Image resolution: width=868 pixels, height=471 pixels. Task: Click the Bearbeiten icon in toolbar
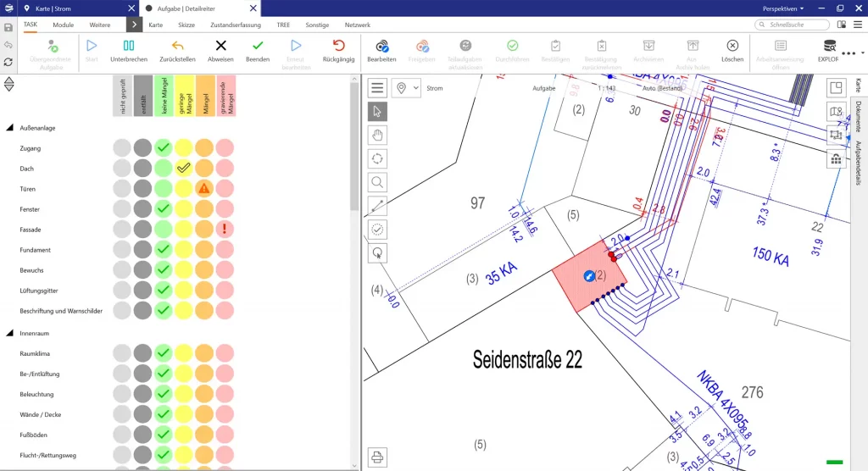(381, 46)
